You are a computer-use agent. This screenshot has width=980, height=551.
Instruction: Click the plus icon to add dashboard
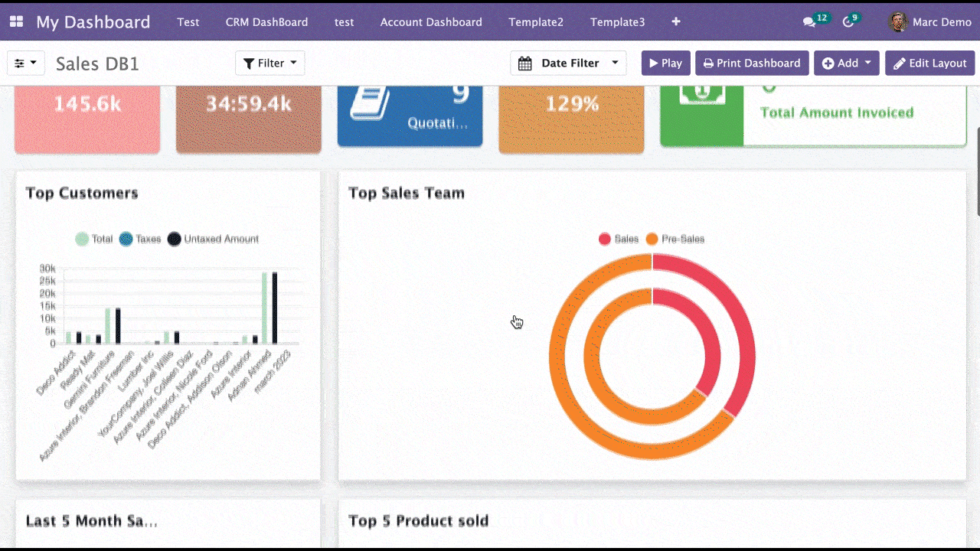point(676,22)
